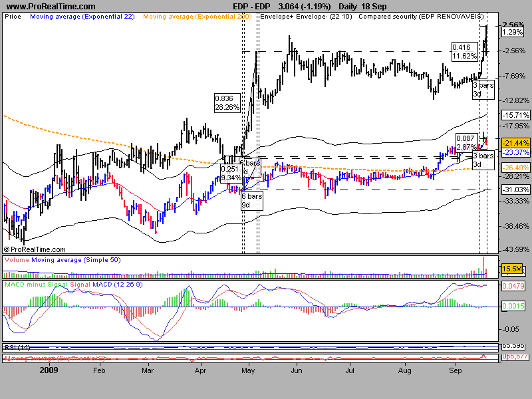
Task: Select the Envelope+ Envelope- (22 10) legend
Action: [x=306, y=16]
